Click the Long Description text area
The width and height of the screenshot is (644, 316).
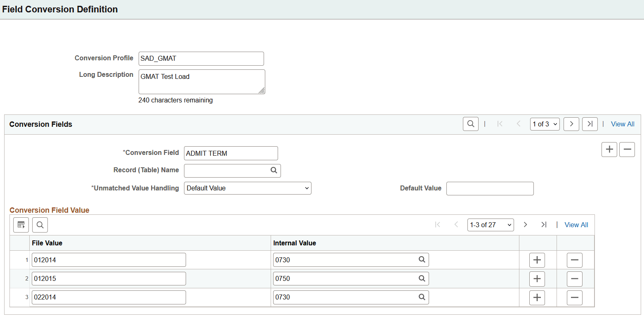[202, 82]
